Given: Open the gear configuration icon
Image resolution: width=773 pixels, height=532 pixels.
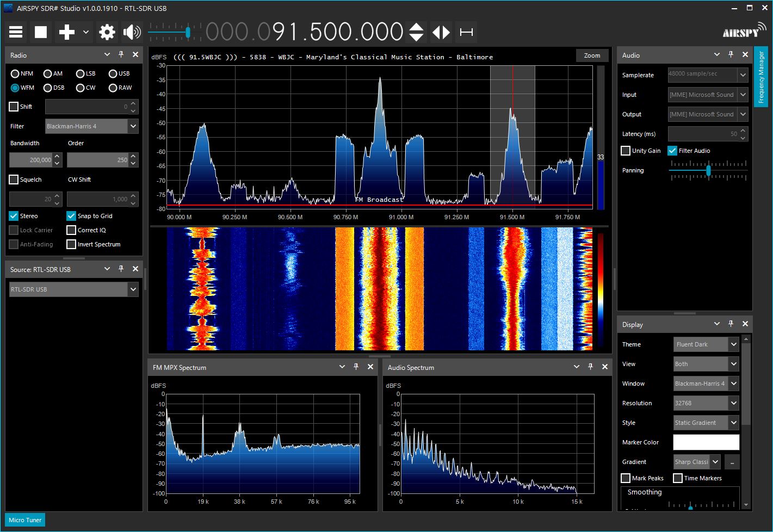Looking at the screenshot, I should (x=107, y=32).
